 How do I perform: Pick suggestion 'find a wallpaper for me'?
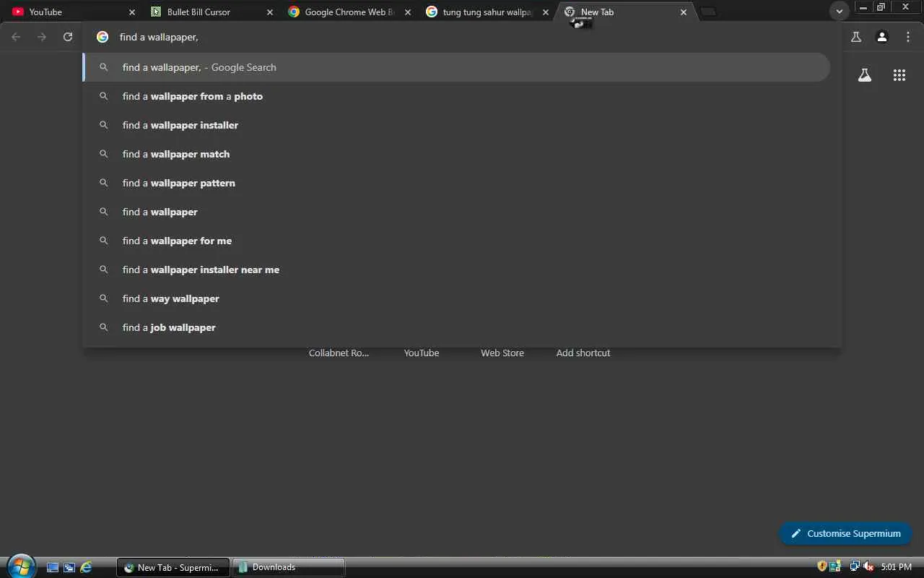[456, 241]
